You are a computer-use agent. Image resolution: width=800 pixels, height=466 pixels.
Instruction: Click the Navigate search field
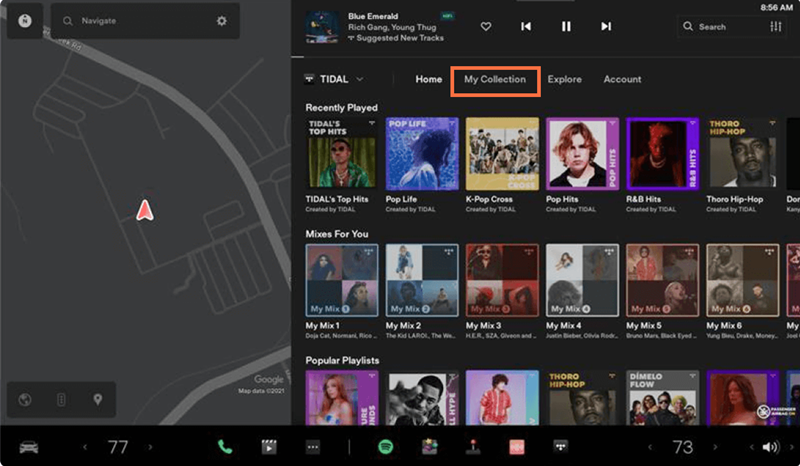145,21
